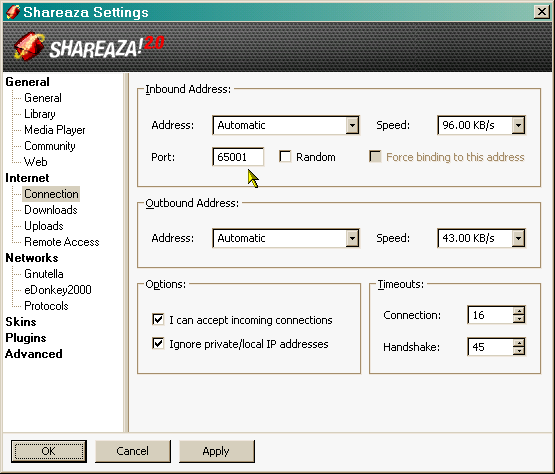Select the General category heading
Screen dimensions: 555x474
(28, 82)
